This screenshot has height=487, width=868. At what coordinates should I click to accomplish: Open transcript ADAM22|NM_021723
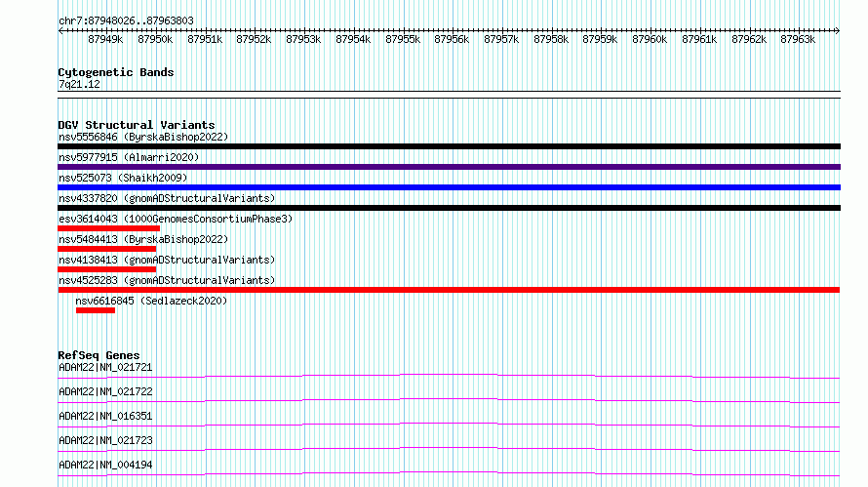[x=105, y=440]
